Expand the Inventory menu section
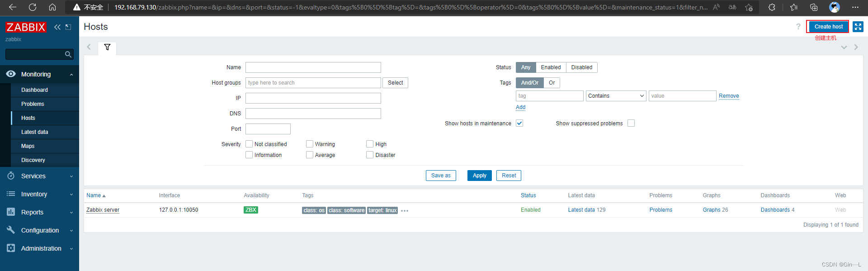Image resolution: width=868 pixels, height=271 pixels. point(39,194)
